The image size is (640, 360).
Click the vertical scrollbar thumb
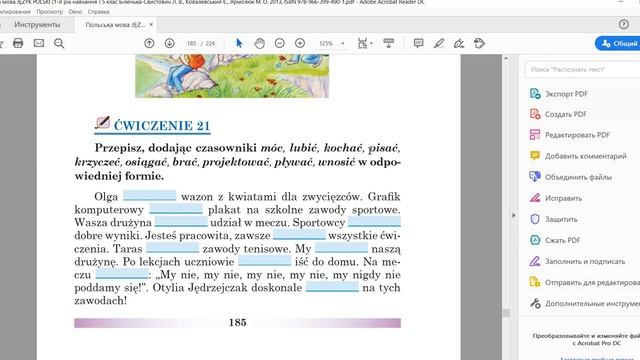click(506, 313)
